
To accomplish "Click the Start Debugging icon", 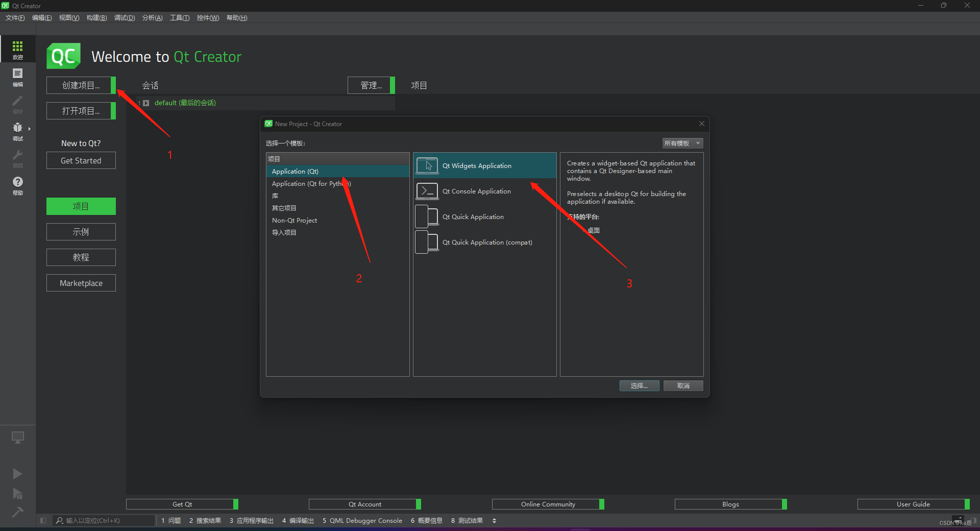I will (x=17, y=494).
